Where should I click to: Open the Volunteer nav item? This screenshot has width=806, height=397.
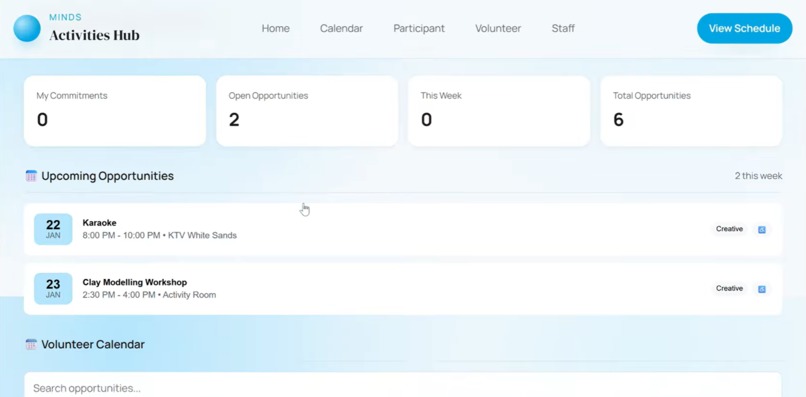pyautogui.click(x=498, y=28)
